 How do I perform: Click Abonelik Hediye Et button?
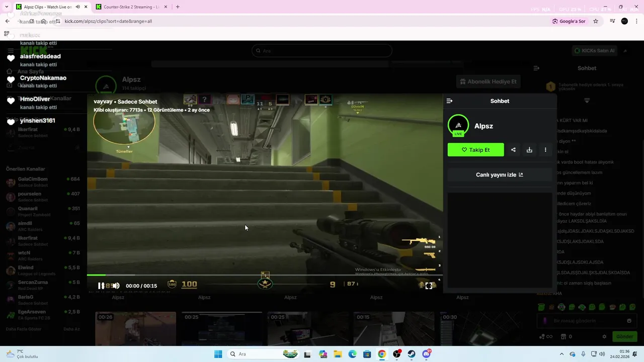488,81
